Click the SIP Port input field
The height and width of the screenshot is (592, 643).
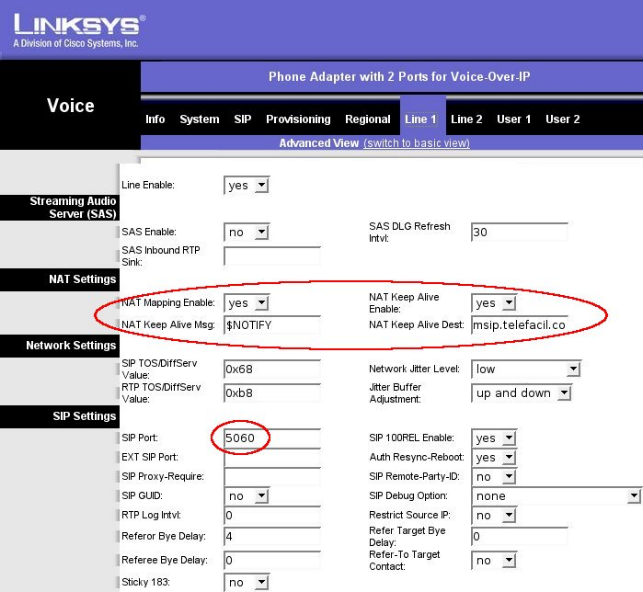click(x=271, y=438)
